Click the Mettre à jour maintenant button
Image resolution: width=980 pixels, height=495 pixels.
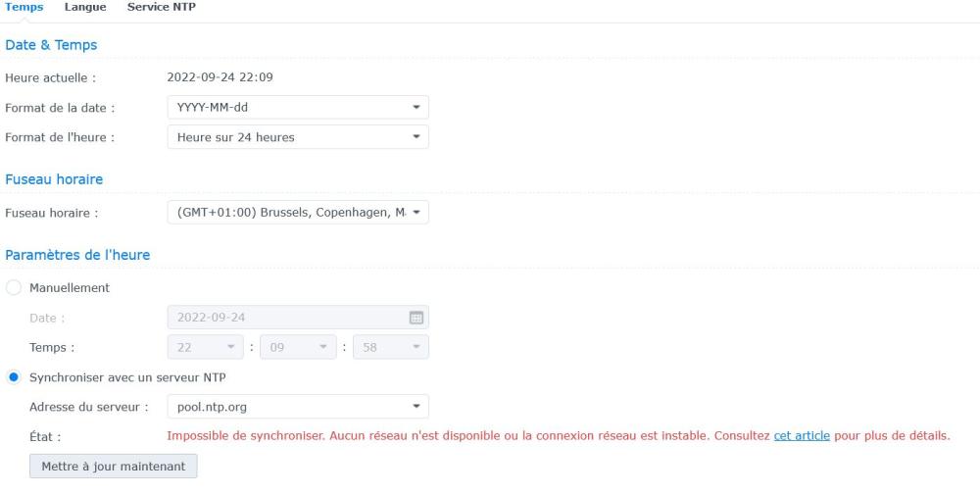click(114, 466)
